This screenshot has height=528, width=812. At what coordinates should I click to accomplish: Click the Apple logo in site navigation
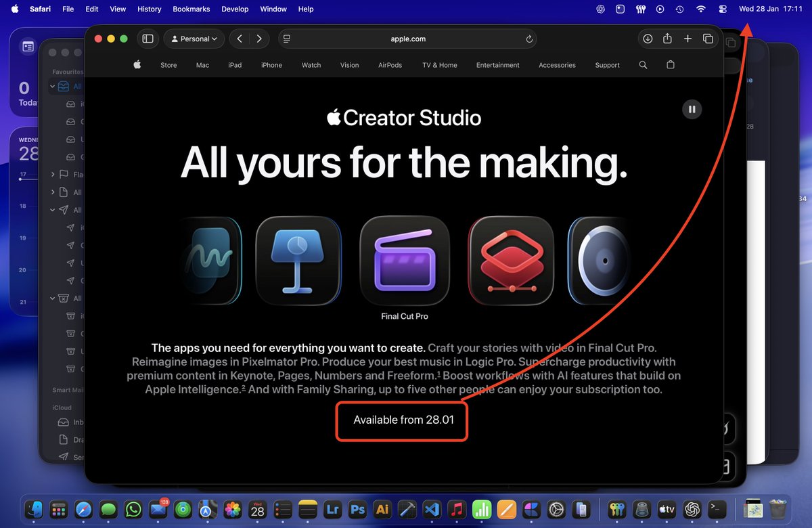point(137,65)
